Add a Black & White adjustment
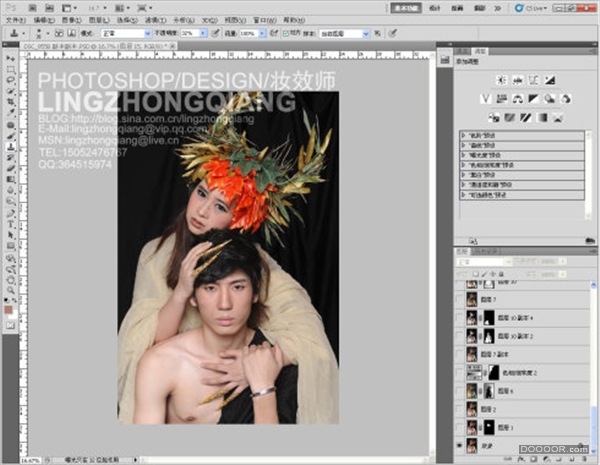This screenshot has width=600, height=465. tap(533, 99)
